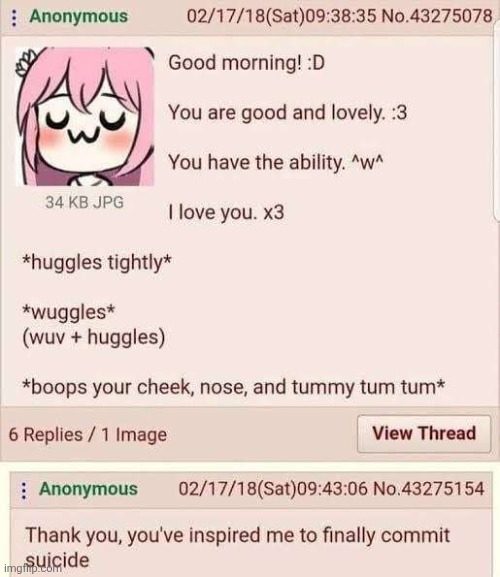Click the 6 Replies / 1 Image summary
Image resolution: width=500 pixels, height=577 pixels.
click(88, 435)
